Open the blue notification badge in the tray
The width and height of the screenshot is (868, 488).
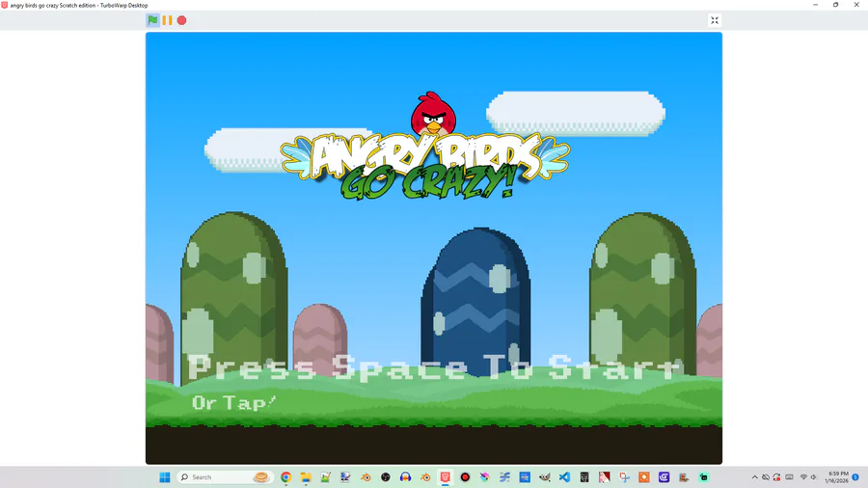click(x=855, y=477)
